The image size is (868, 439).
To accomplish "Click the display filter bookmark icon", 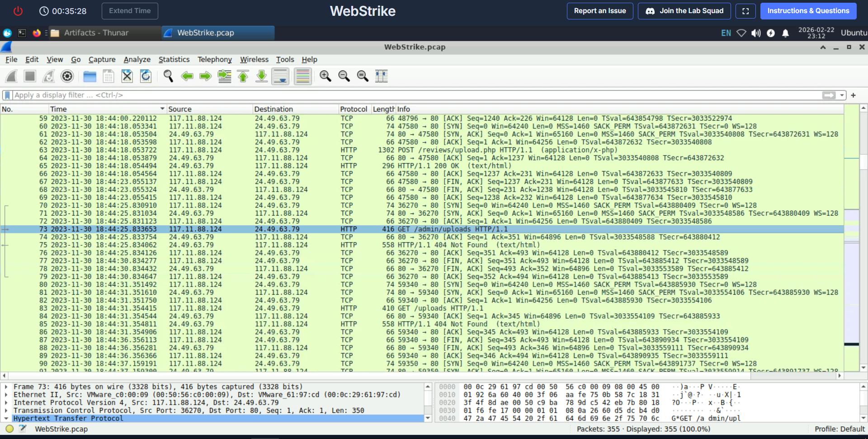I will 7,95.
